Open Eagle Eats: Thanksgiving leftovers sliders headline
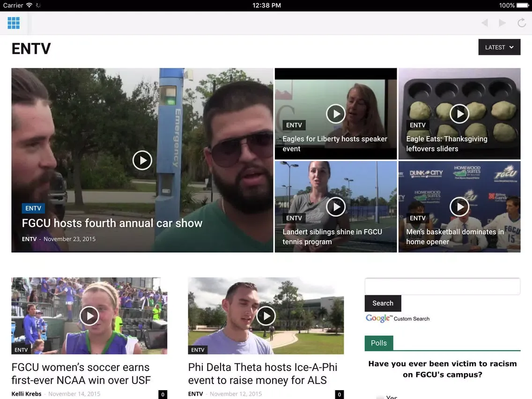Image resolution: width=532 pixels, height=399 pixels. [446, 144]
